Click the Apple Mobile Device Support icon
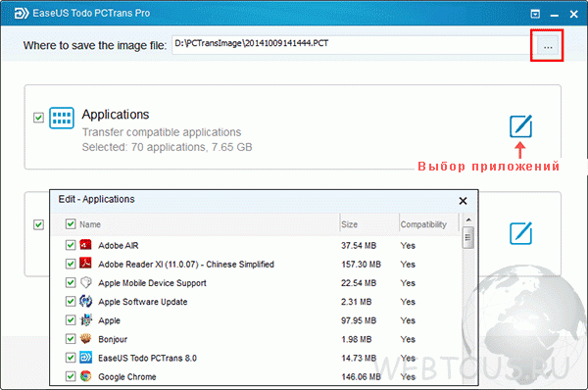 coord(85,282)
